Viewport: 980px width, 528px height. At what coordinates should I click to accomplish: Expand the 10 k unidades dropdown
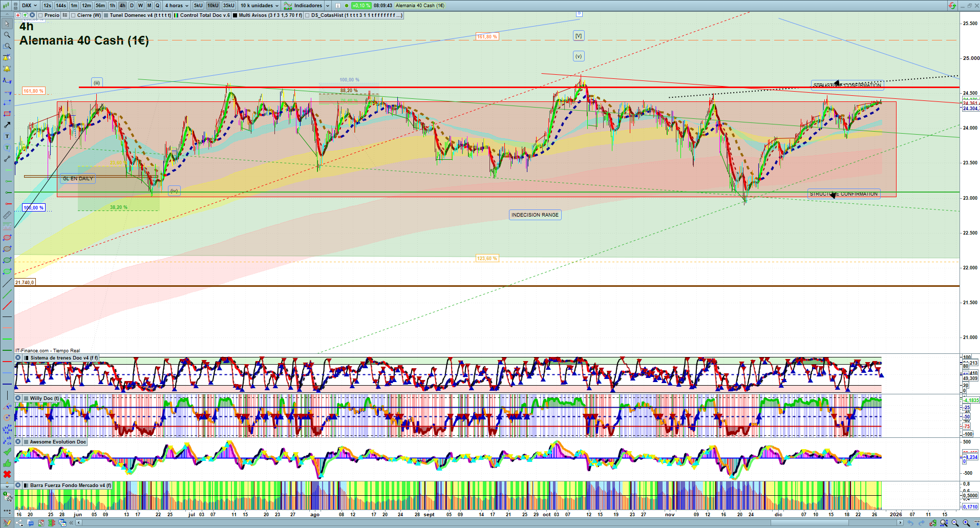(x=260, y=6)
